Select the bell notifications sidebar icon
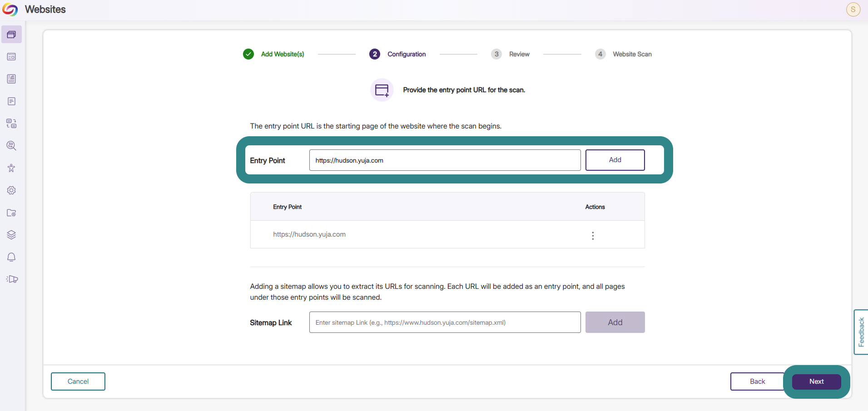Screen dimensions: 868x411 coord(11,257)
